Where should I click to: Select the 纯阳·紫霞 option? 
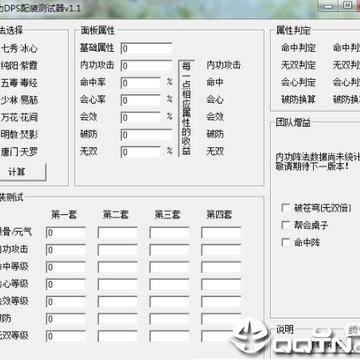click(19, 66)
